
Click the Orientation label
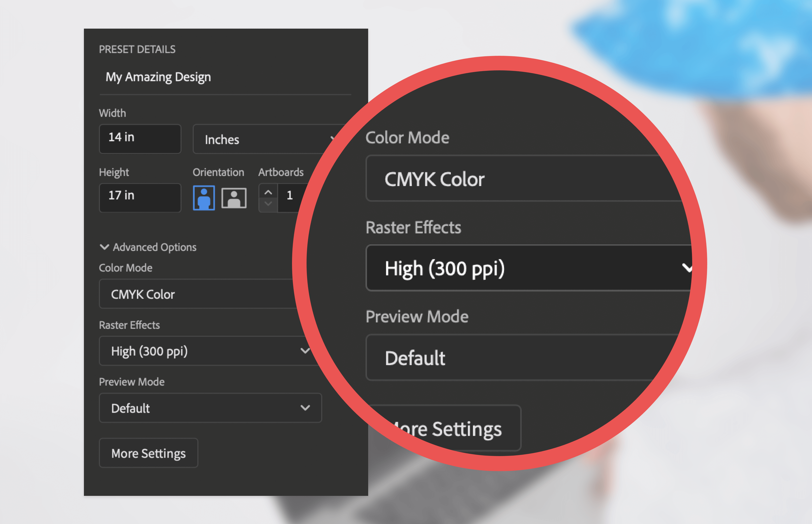point(218,172)
